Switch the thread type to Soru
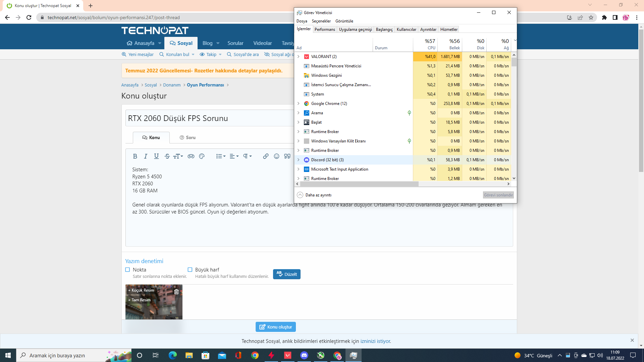The width and height of the screenshot is (644, 362). point(187,137)
